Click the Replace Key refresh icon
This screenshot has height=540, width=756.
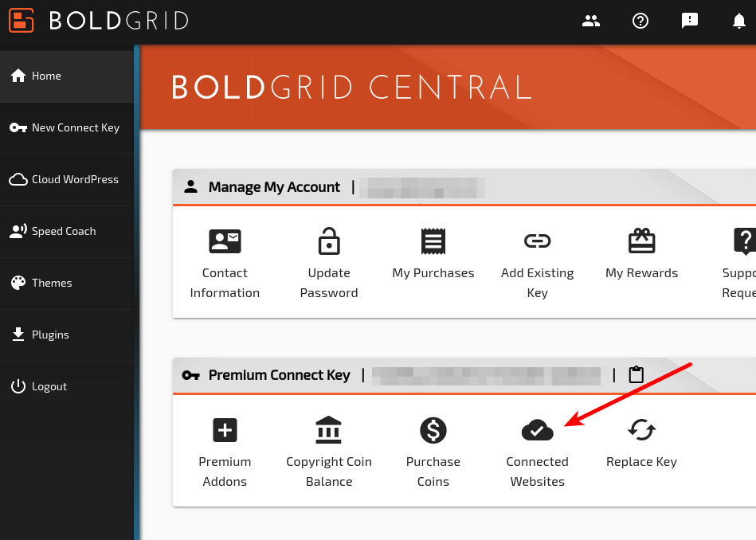[641, 430]
